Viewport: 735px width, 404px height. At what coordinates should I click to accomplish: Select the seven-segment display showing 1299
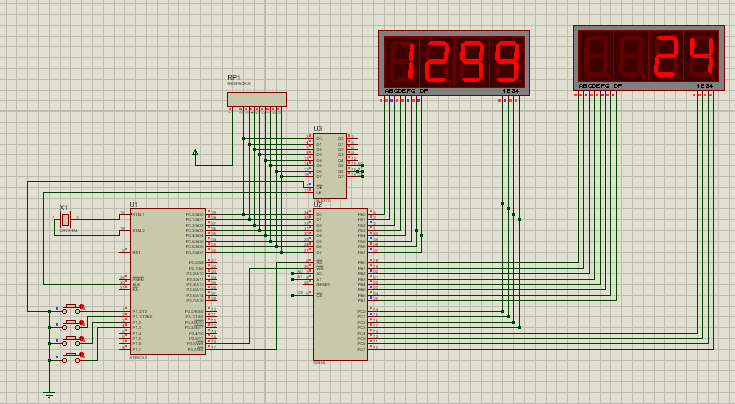pyautogui.click(x=454, y=63)
